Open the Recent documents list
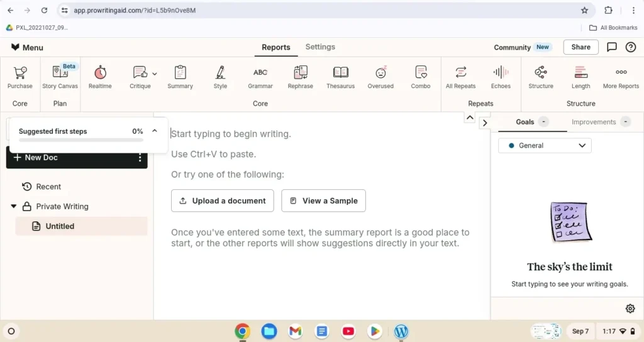This screenshot has width=644, height=342. pyautogui.click(x=41, y=186)
